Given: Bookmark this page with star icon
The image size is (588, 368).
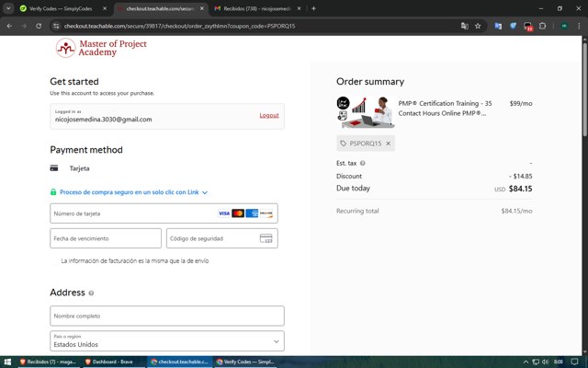Looking at the screenshot, I should pyautogui.click(x=478, y=26).
